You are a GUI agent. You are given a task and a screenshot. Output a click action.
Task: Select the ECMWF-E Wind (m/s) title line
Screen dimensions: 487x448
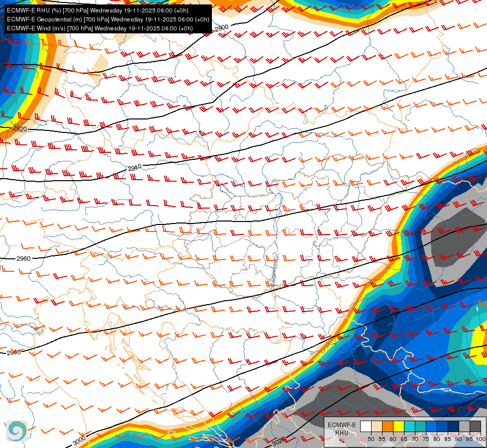(99, 28)
